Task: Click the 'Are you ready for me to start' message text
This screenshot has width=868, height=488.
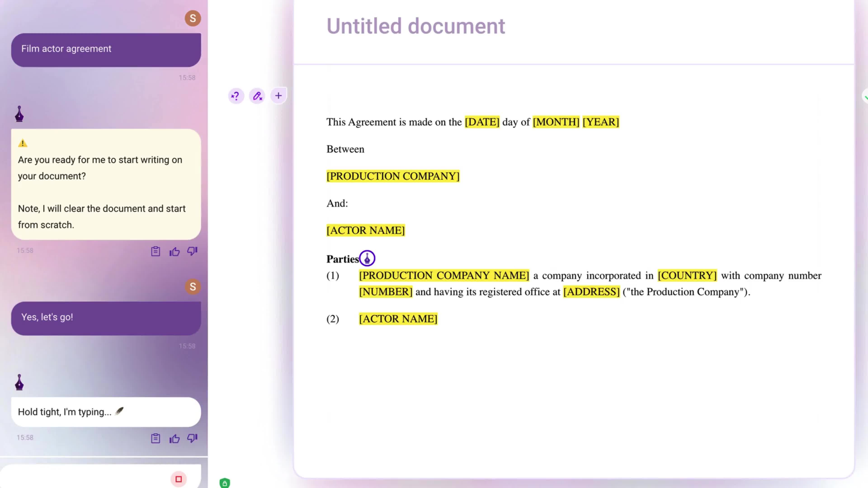Action: [100, 168]
